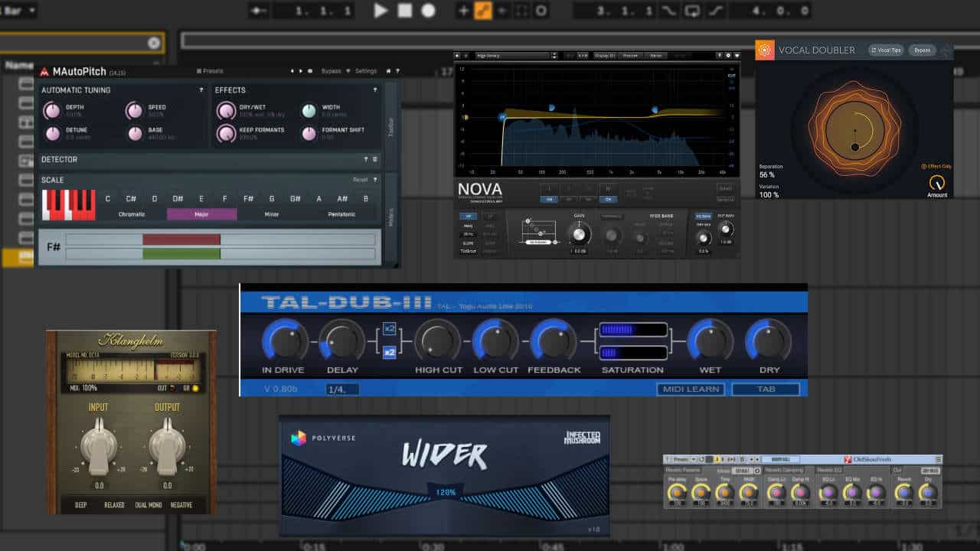Open the NOVA preset dropdown

(513, 56)
